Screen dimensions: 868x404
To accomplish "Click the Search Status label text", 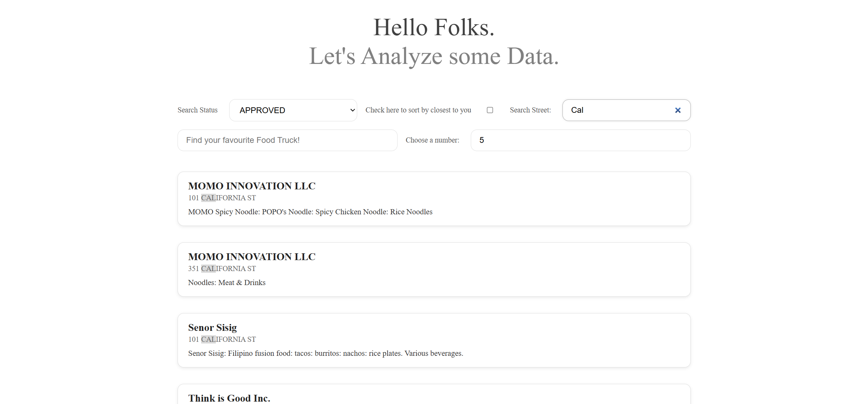I will [197, 110].
